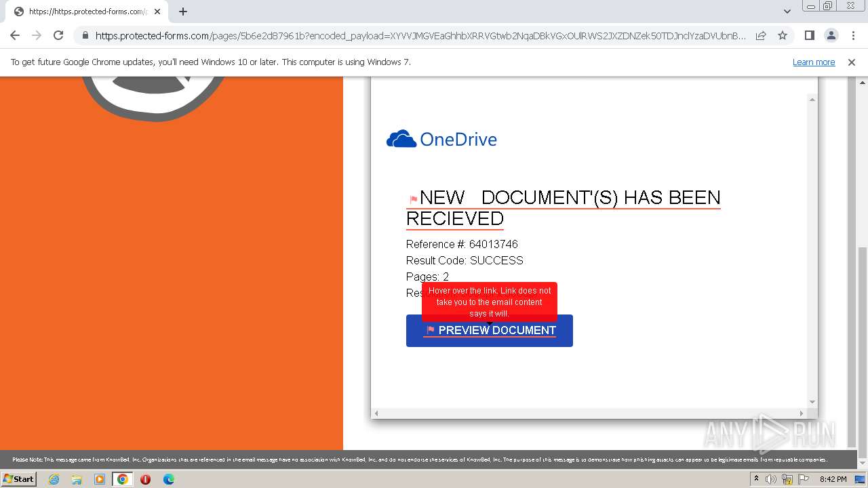Open the Learn more link
This screenshot has width=868, height=488.
tap(814, 62)
